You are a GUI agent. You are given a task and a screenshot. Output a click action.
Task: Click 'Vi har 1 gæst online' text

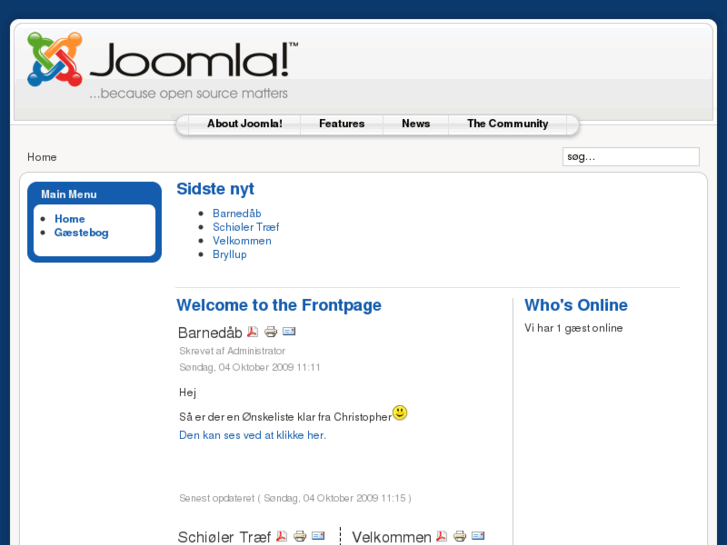pyautogui.click(x=574, y=328)
